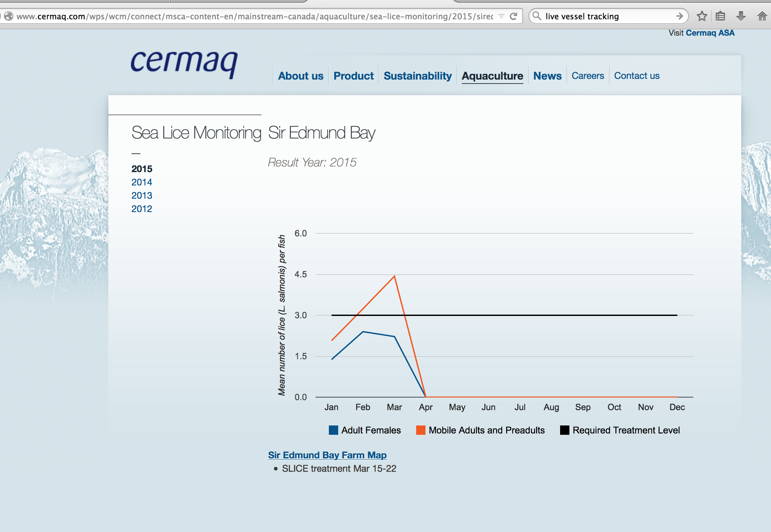The width and height of the screenshot is (771, 532).
Task: Click the site identity globe icon
Action: (x=9, y=16)
